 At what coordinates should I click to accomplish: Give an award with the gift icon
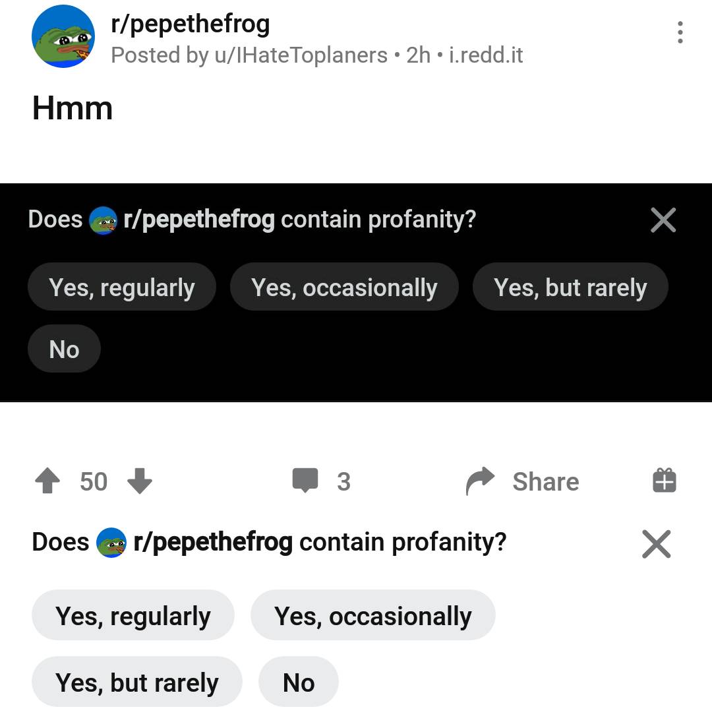coord(665,481)
